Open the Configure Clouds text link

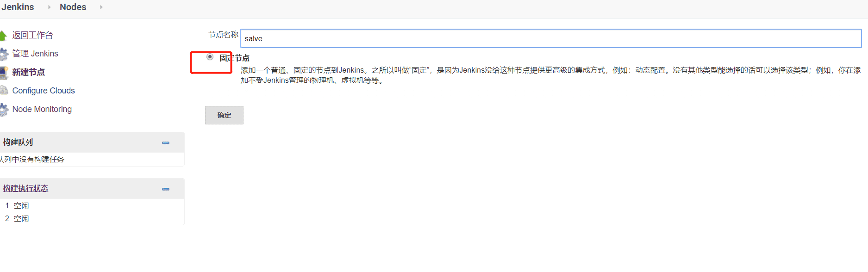tap(44, 91)
